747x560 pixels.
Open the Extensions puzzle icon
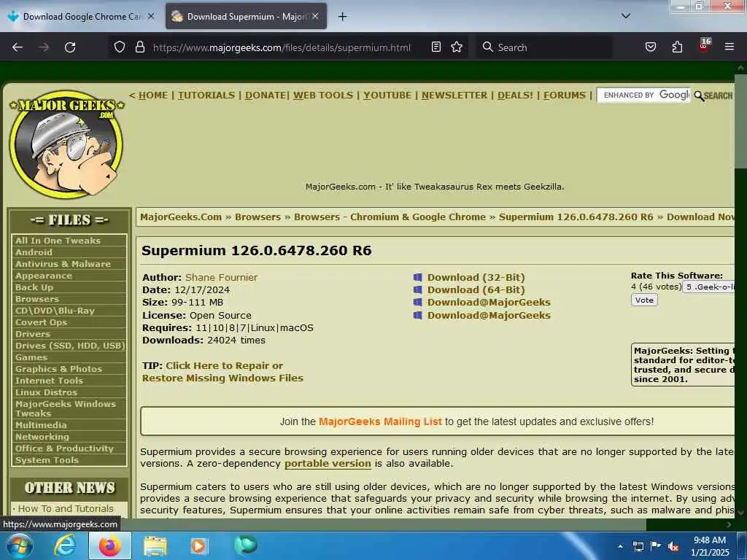tap(677, 47)
